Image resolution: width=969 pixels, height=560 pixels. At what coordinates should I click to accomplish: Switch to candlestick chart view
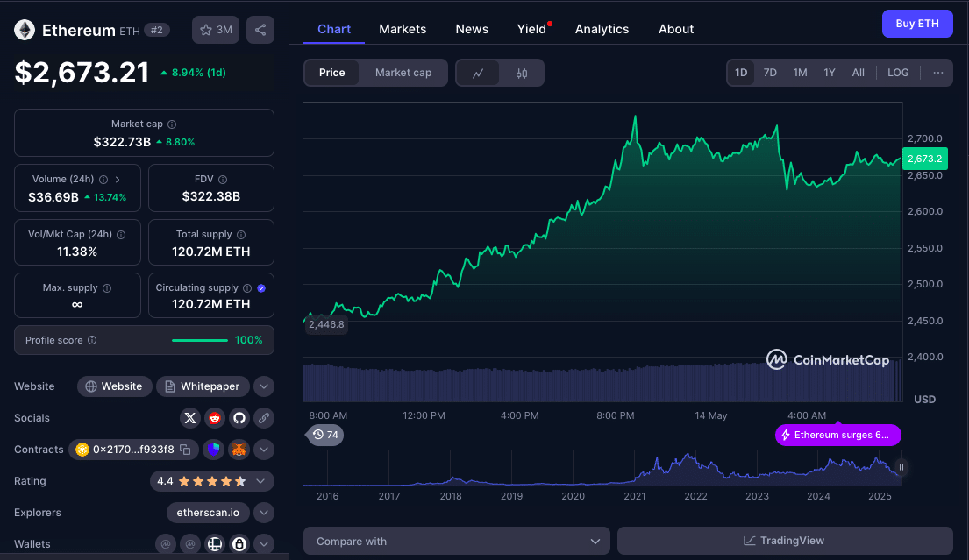(522, 73)
